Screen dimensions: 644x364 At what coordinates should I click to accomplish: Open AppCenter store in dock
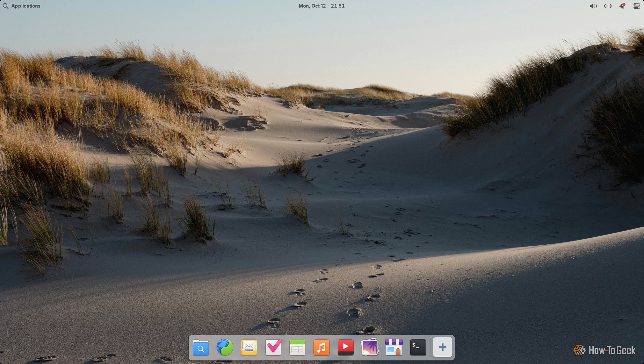(394, 347)
